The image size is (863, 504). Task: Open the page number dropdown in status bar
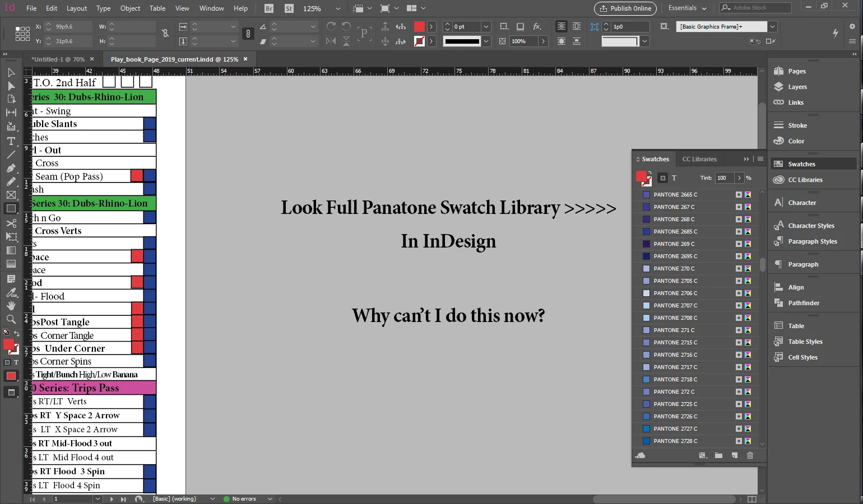pos(98,499)
